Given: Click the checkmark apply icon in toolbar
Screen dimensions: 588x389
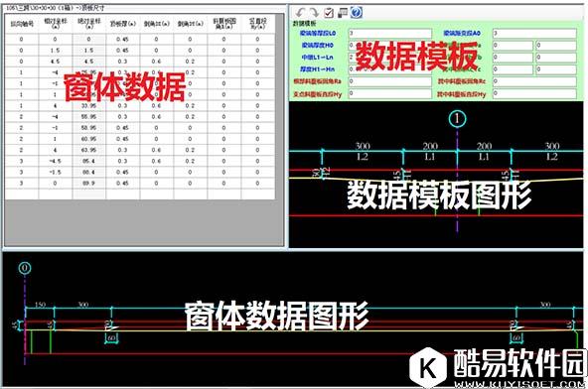Looking at the screenshot, I should (329, 13).
